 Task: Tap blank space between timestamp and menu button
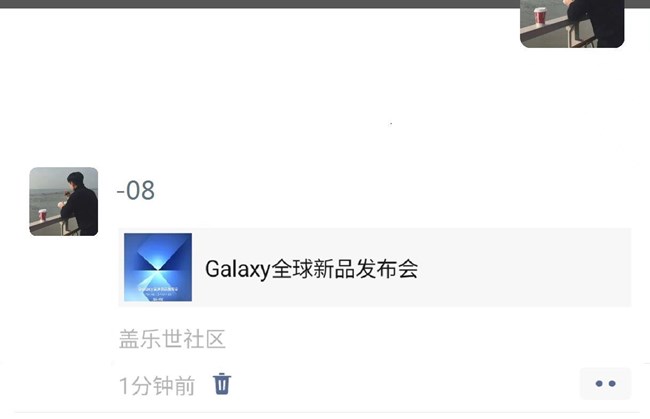point(404,385)
